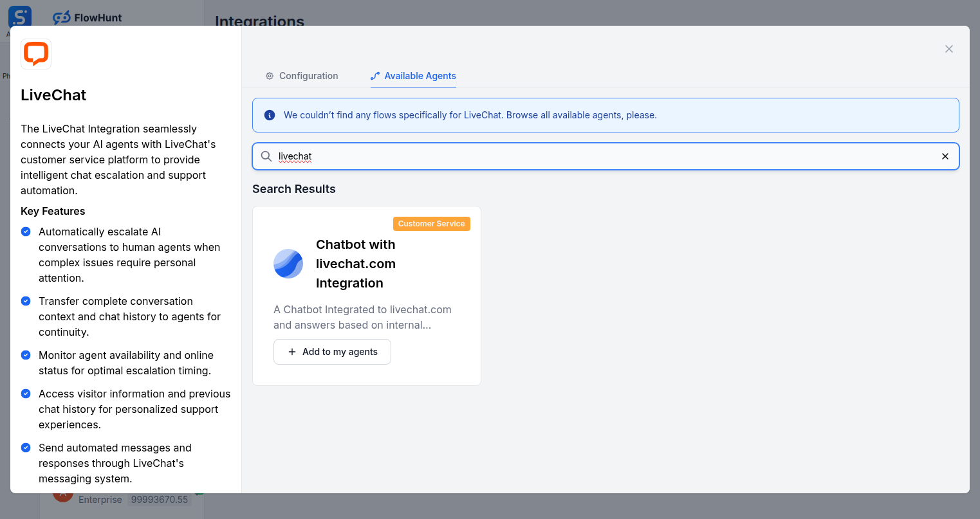Click the checkmark beside the escalation feature
The width and height of the screenshot is (980, 519).
pos(26,232)
